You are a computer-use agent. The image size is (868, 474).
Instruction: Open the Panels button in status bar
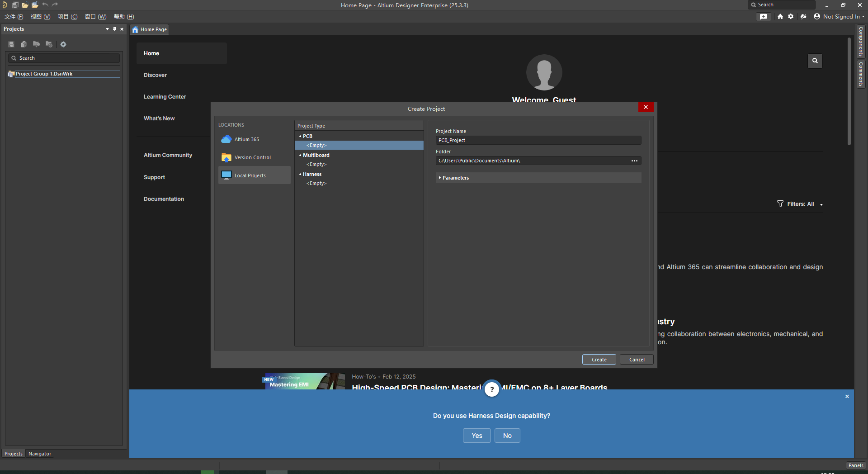click(856, 465)
